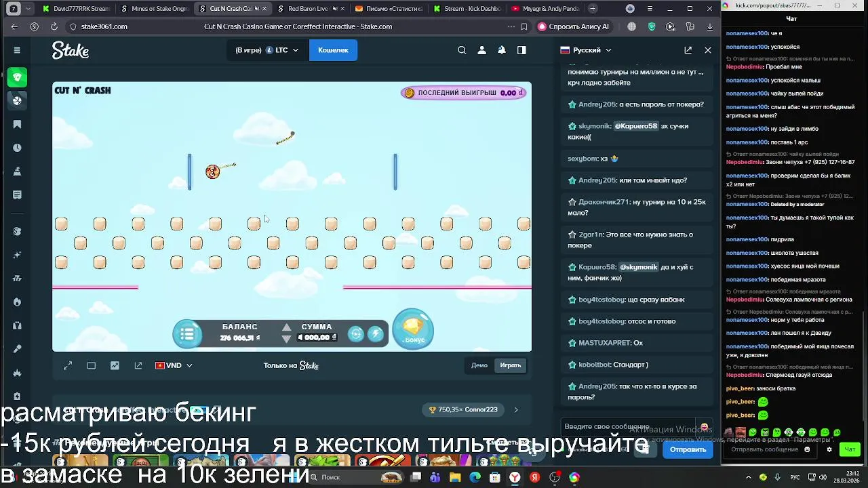Toggle the turbo lightning button in game
The width and height of the screenshot is (868, 488).
point(376,333)
